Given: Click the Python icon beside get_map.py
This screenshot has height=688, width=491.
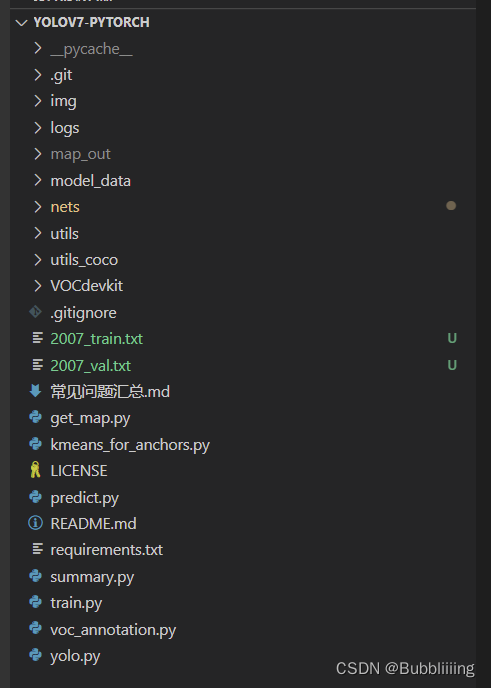Looking at the screenshot, I should point(36,417).
